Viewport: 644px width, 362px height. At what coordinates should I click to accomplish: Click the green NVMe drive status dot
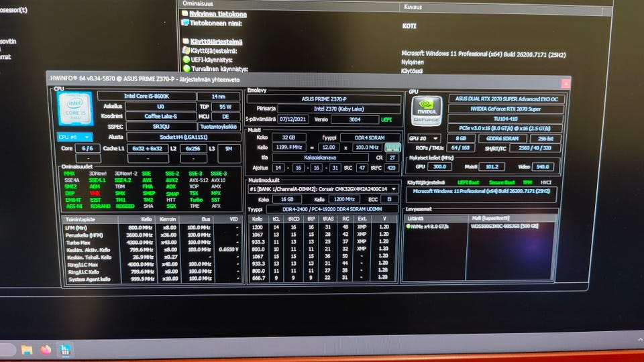click(x=409, y=226)
